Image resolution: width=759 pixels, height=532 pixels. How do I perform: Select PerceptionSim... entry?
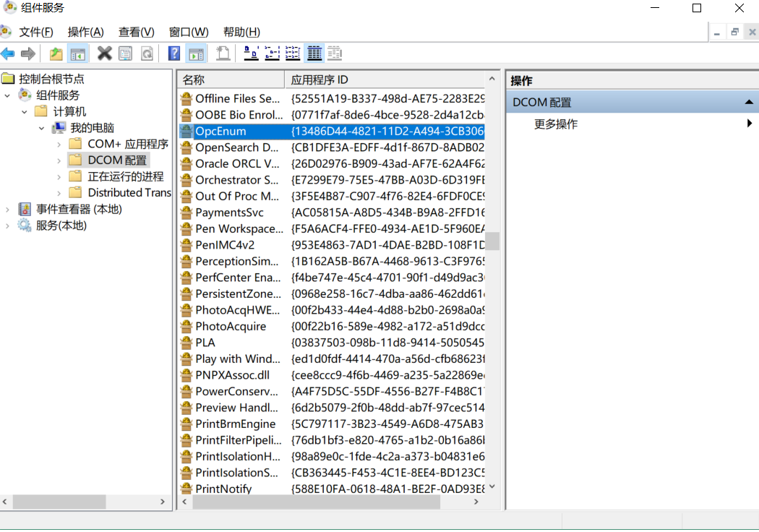(x=236, y=262)
